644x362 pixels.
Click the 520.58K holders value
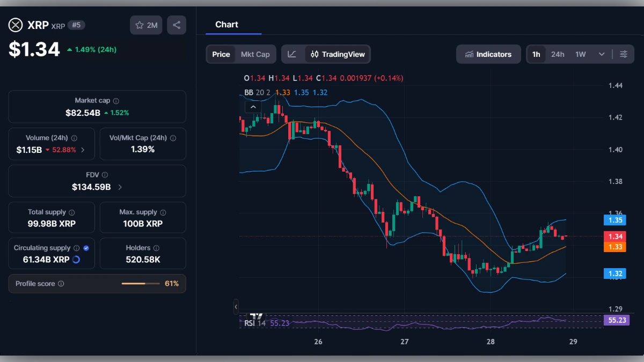click(x=143, y=260)
